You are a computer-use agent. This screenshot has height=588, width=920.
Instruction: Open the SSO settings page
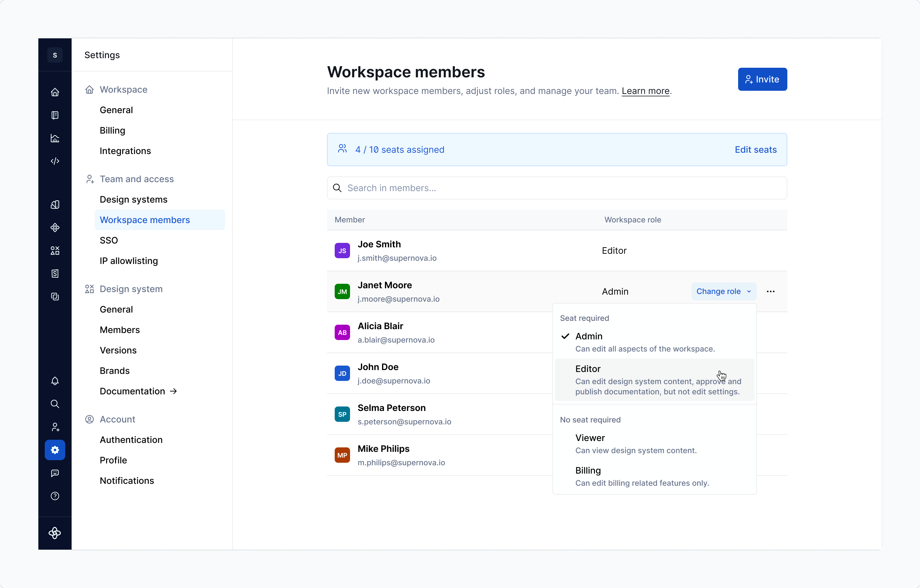108,240
